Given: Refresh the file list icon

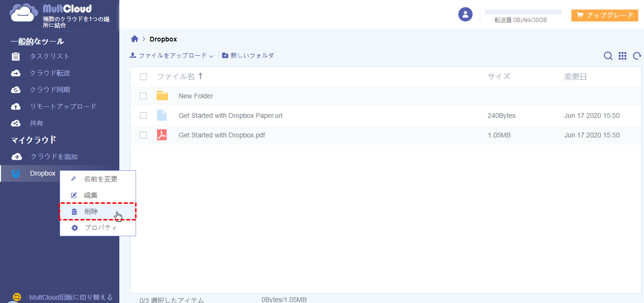Looking at the screenshot, I should click(637, 56).
